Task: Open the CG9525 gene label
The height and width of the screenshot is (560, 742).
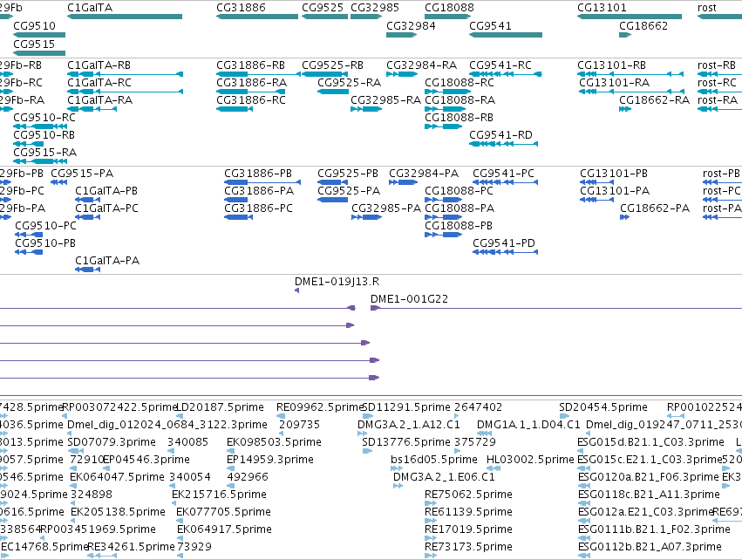Action: tap(323, 8)
